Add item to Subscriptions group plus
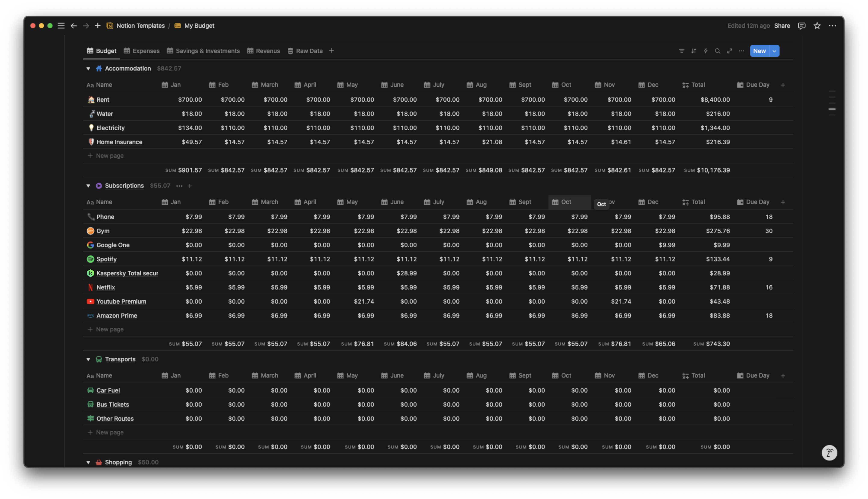Image resolution: width=868 pixels, height=499 pixels. 189,186
